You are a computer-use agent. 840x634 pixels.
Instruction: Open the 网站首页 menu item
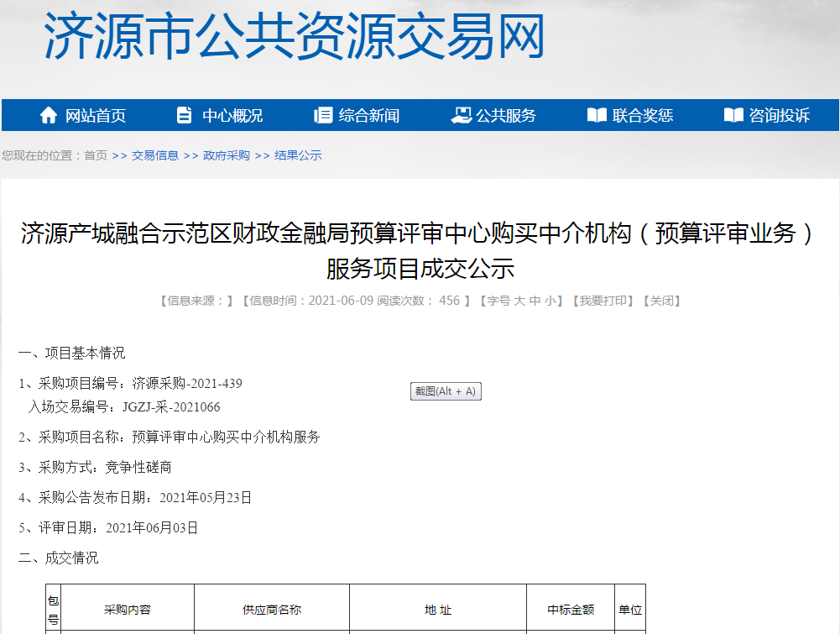click(x=96, y=116)
